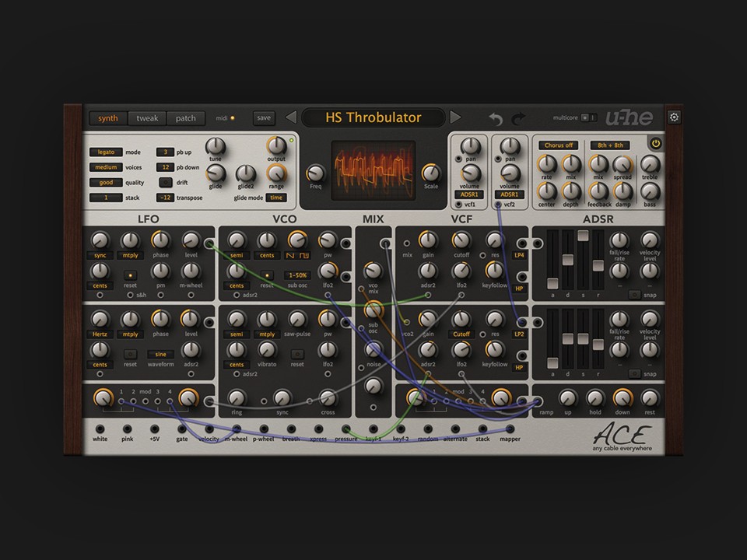Switch to the tweak tab
747x560 pixels.
pos(147,118)
